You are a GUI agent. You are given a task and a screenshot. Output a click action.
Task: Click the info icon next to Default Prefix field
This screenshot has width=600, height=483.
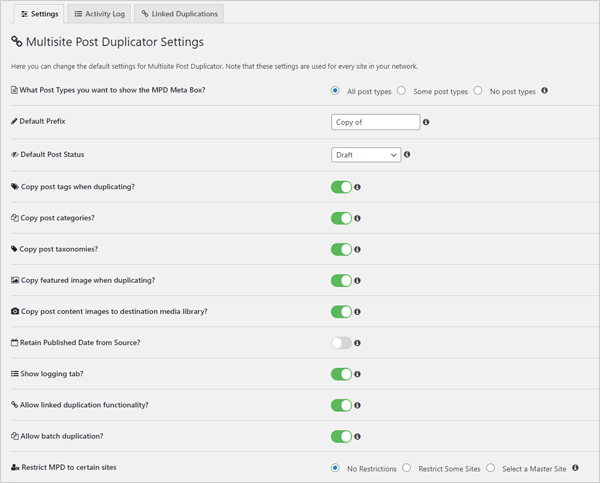coord(426,122)
